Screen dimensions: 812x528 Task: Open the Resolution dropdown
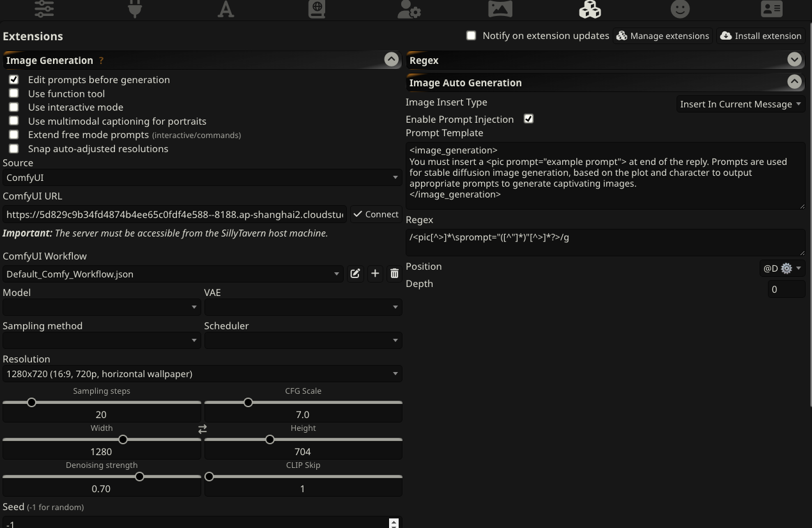[x=202, y=374]
